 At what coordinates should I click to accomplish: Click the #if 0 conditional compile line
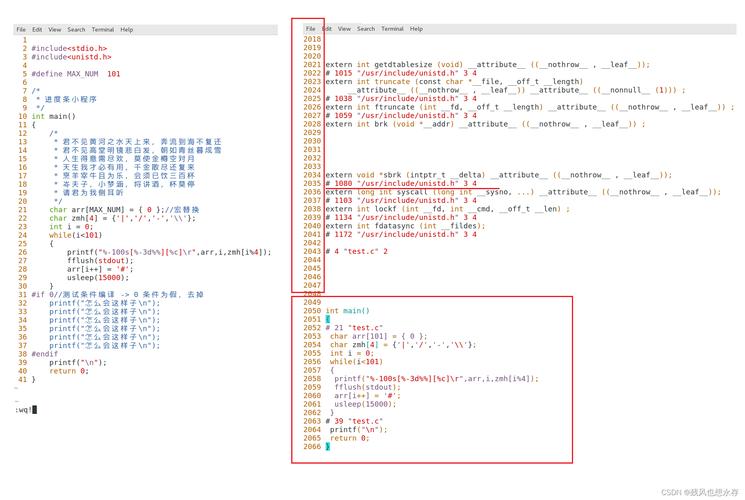coord(117,295)
